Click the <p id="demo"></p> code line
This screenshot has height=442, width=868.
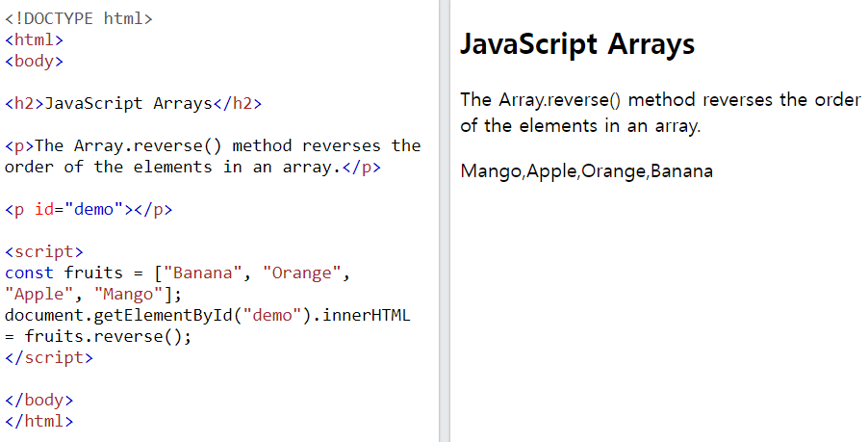[89, 210]
